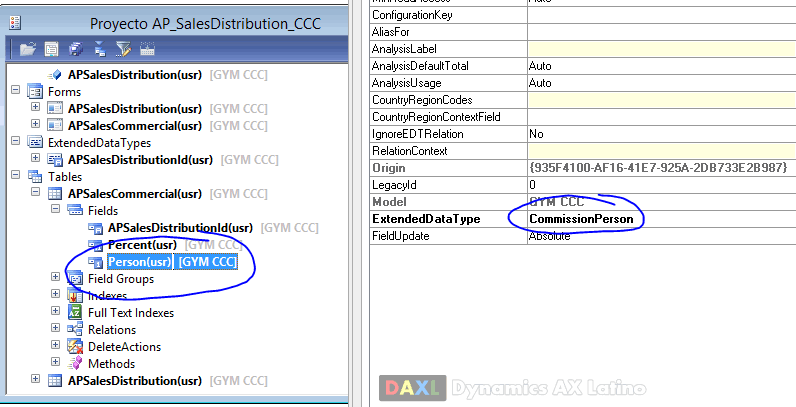Click the LegacyId value 0
Image resolution: width=796 pixels, height=407 pixels.
661,185
